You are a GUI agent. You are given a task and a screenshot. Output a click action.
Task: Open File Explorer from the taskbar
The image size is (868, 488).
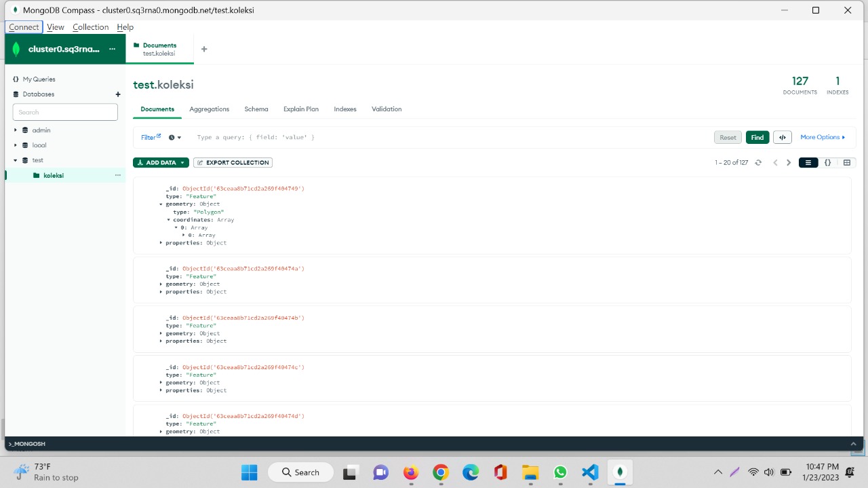pyautogui.click(x=530, y=472)
